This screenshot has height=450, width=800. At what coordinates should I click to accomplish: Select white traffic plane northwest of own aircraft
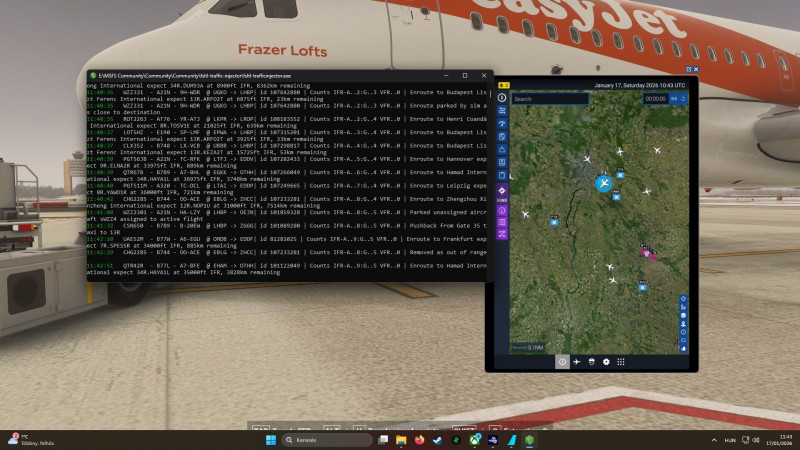pos(587,160)
